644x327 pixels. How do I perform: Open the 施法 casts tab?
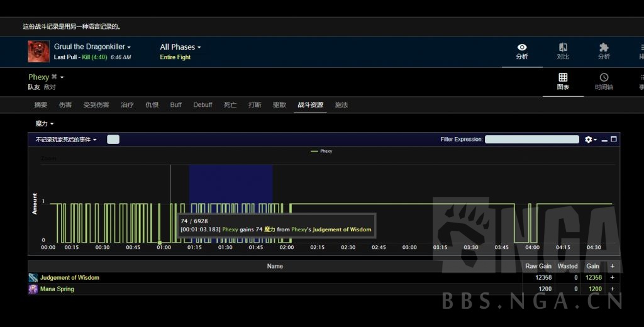pos(341,105)
